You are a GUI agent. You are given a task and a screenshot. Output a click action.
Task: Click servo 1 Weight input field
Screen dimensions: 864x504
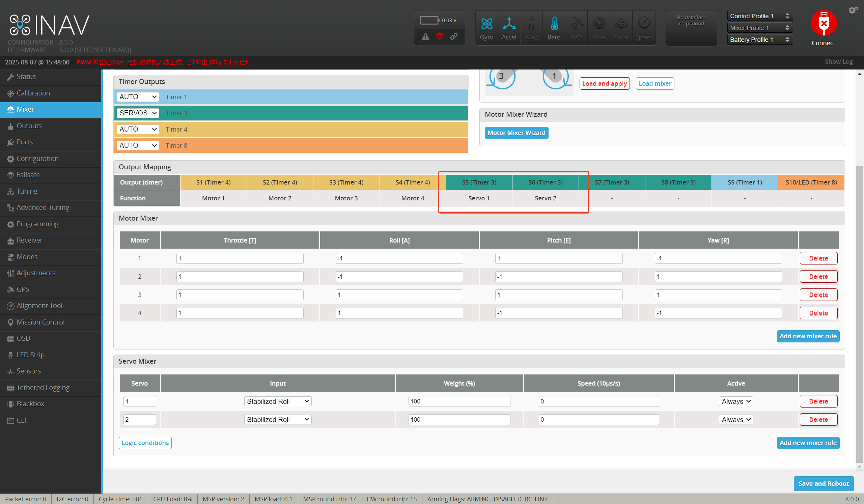click(x=459, y=401)
